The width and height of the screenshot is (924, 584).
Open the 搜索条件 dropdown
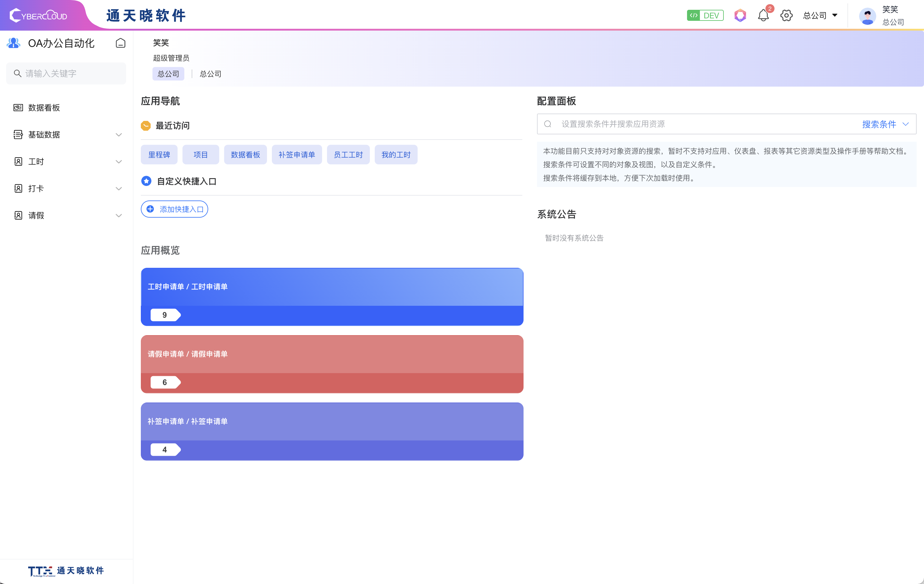pyautogui.click(x=885, y=124)
